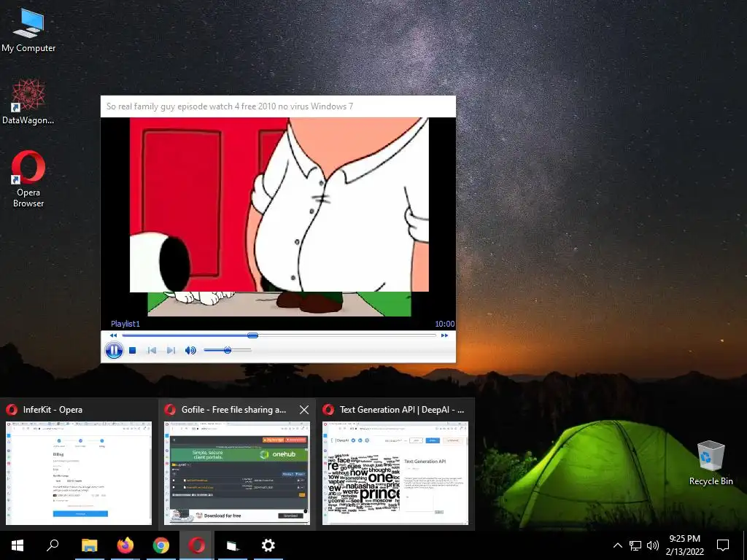The width and height of the screenshot is (747, 560).
Task: Stop playback with the square stop button
Action: point(133,351)
